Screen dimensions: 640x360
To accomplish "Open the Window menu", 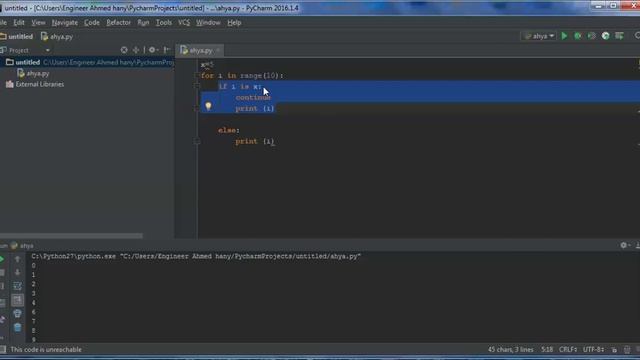I will point(208,23).
